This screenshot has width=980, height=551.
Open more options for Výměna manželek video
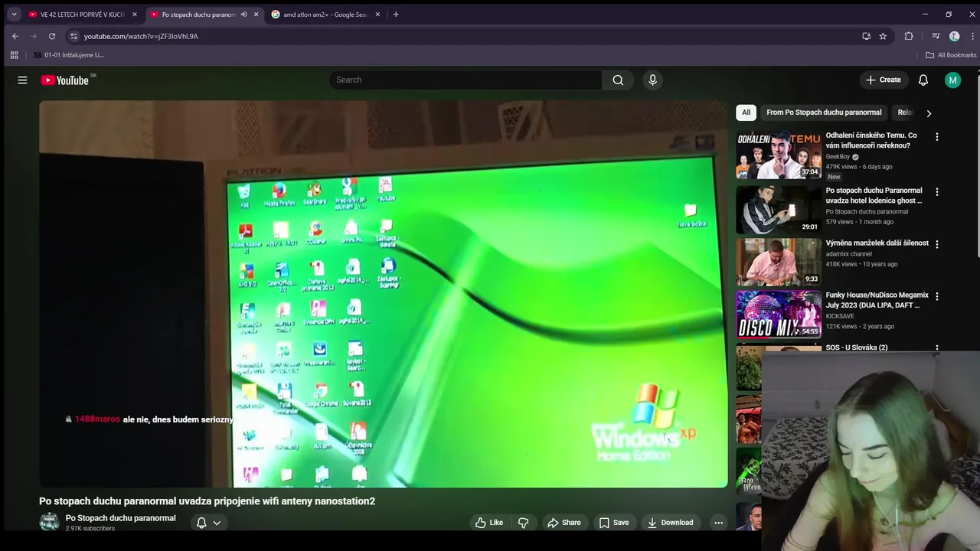click(936, 244)
